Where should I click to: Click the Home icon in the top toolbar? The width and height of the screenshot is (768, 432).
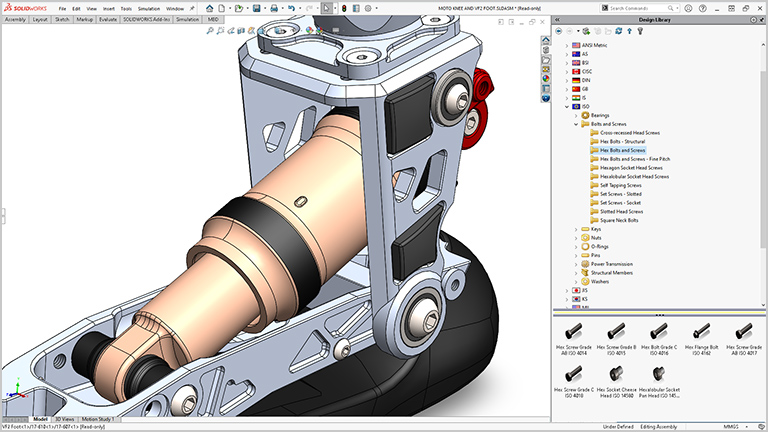pos(211,8)
